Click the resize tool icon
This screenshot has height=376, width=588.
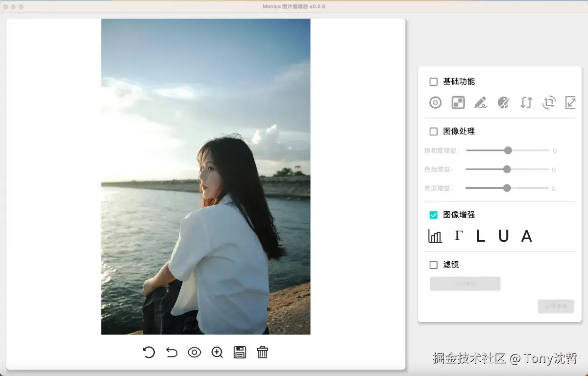pyautogui.click(x=570, y=102)
